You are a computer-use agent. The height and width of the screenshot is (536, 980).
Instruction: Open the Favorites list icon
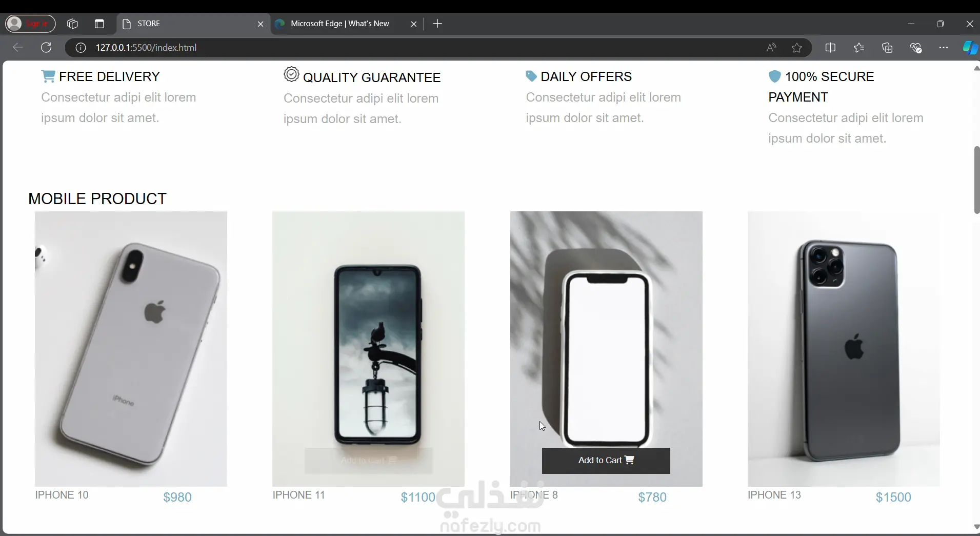click(859, 48)
